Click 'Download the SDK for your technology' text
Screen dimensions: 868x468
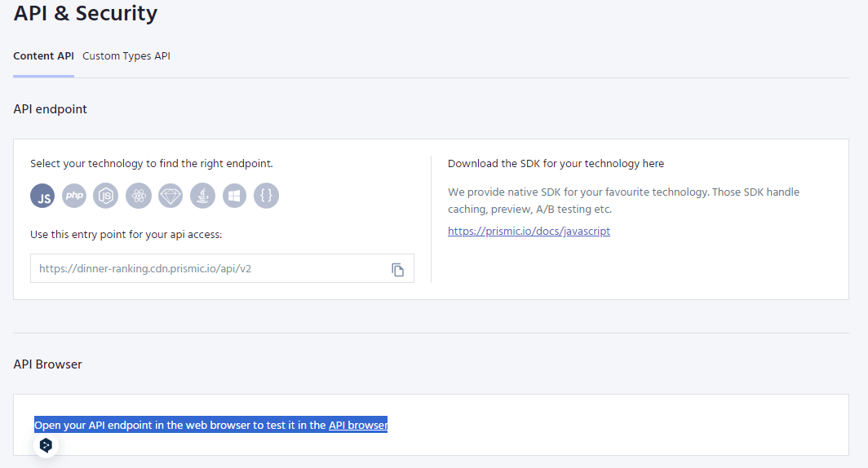pos(556,163)
